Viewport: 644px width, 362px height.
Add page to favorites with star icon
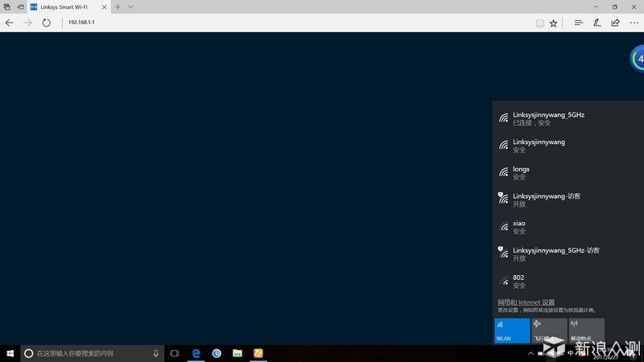(554, 23)
